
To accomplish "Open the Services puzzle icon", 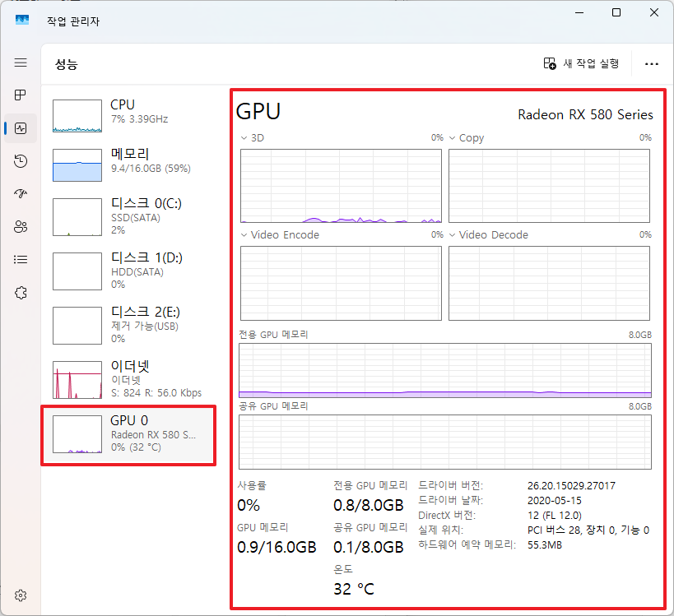I will tap(21, 293).
